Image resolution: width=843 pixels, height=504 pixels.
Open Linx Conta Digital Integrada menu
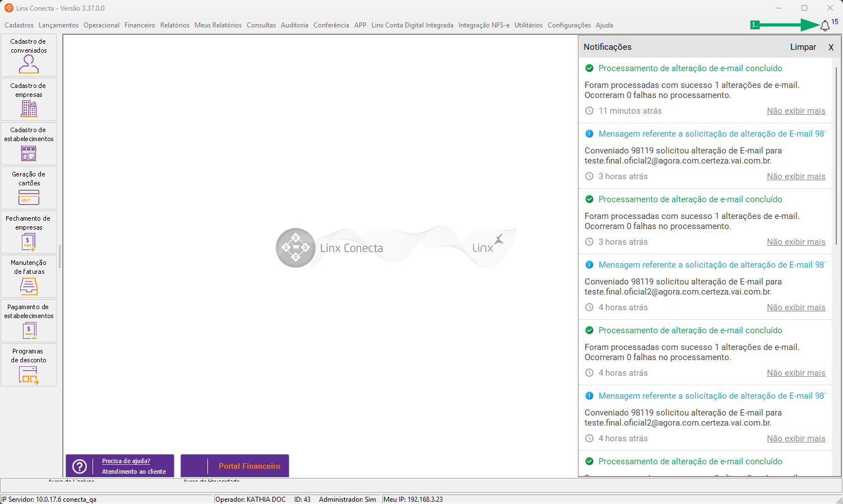(413, 25)
